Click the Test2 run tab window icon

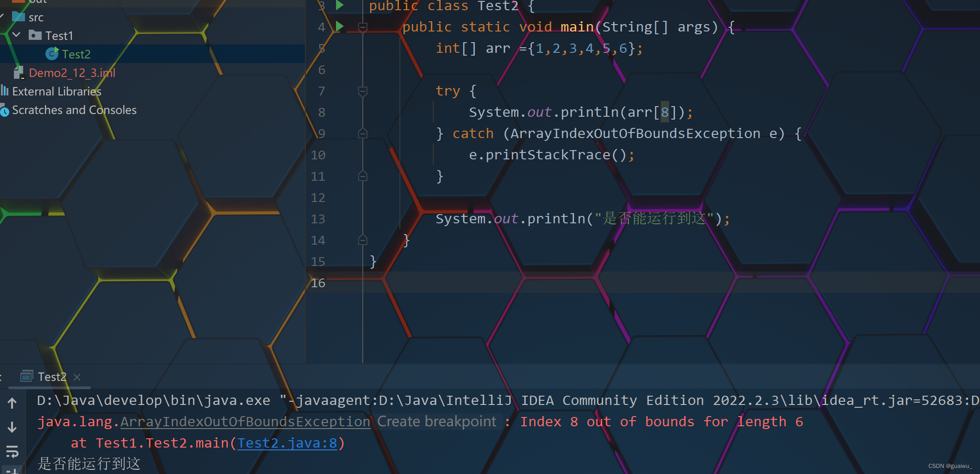[x=26, y=376]
